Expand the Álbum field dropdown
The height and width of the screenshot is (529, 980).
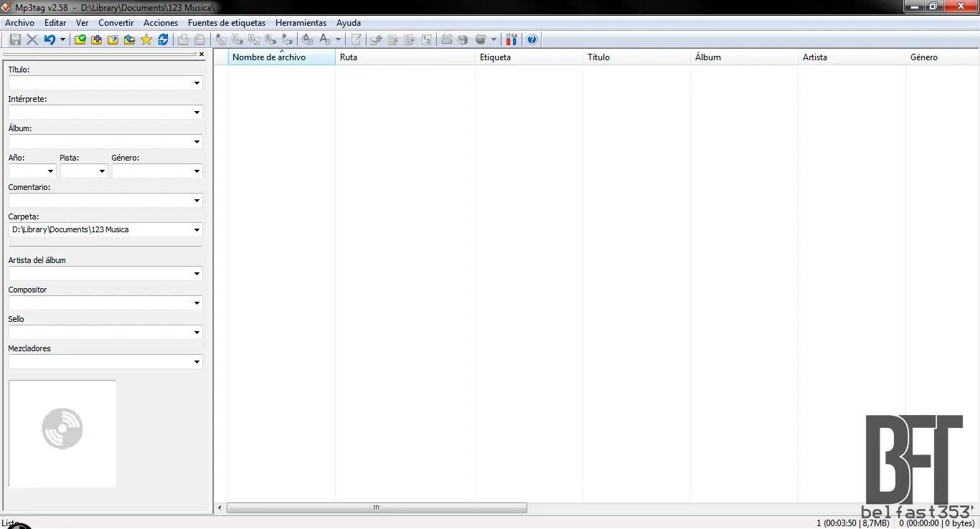[197, 142]
